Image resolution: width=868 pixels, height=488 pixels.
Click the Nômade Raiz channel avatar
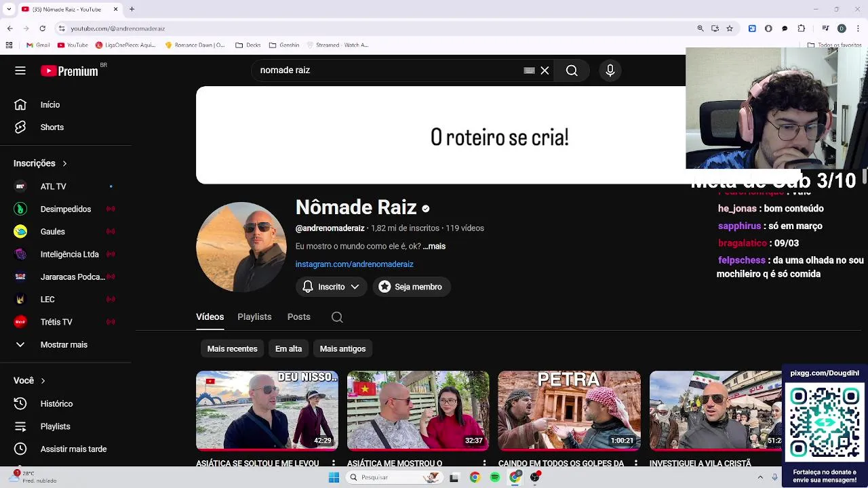click(241, 247)
